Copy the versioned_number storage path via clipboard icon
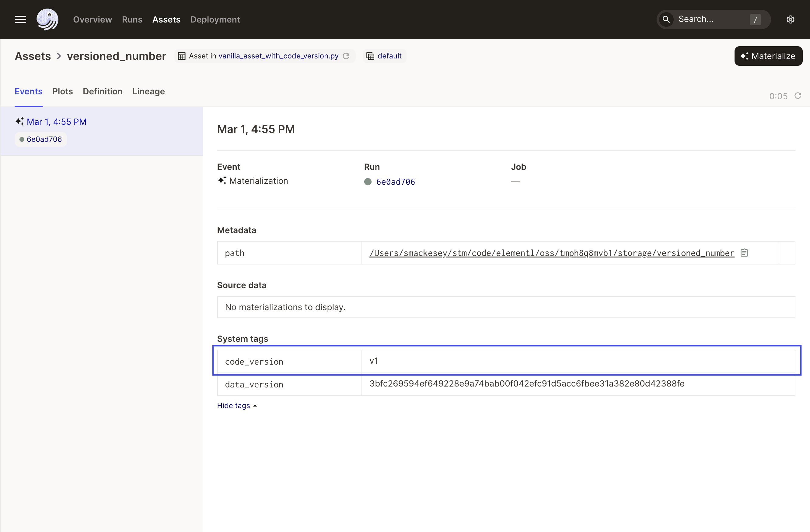 (x=744, y=253)
